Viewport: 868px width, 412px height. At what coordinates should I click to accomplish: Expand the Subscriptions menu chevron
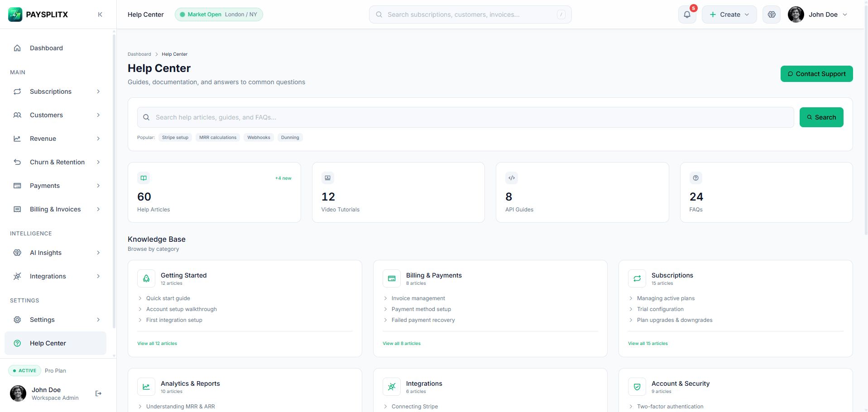[98, 91]
